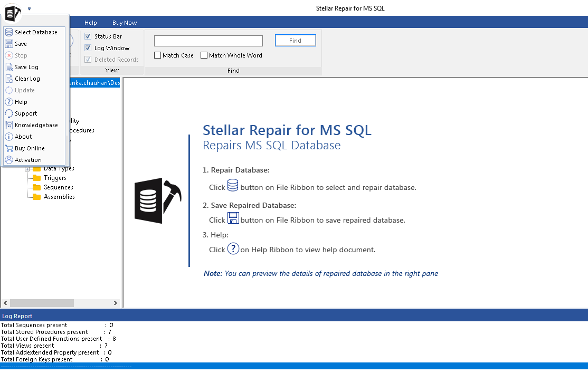Click the Assemblies folder icon

(37, 197)
